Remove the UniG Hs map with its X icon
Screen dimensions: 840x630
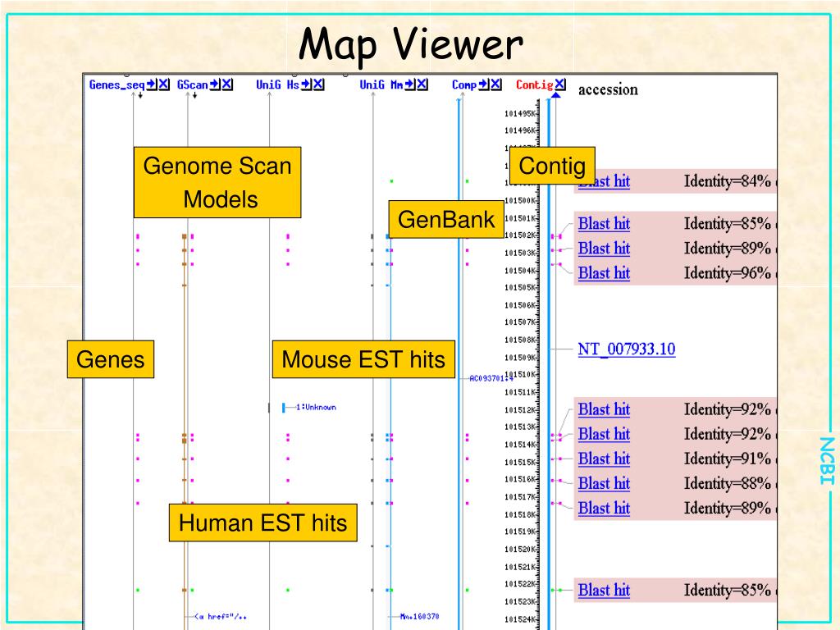point(319,84)
